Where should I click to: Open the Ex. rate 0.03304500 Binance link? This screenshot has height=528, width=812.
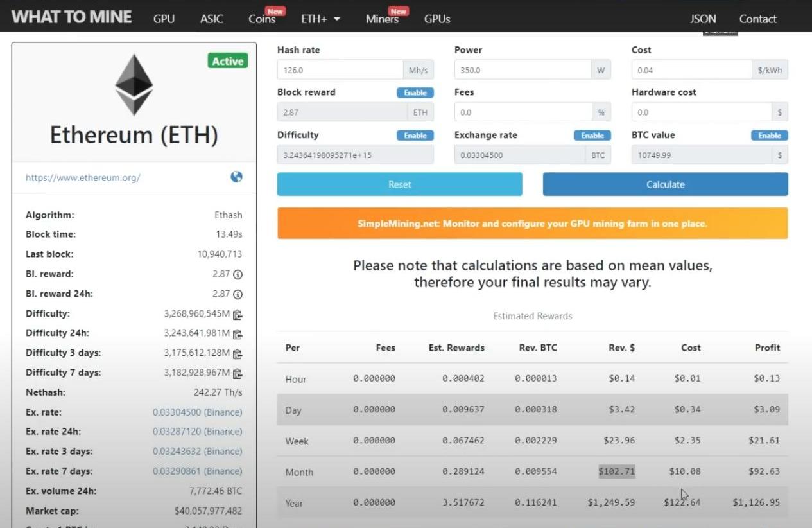point(198,412)
